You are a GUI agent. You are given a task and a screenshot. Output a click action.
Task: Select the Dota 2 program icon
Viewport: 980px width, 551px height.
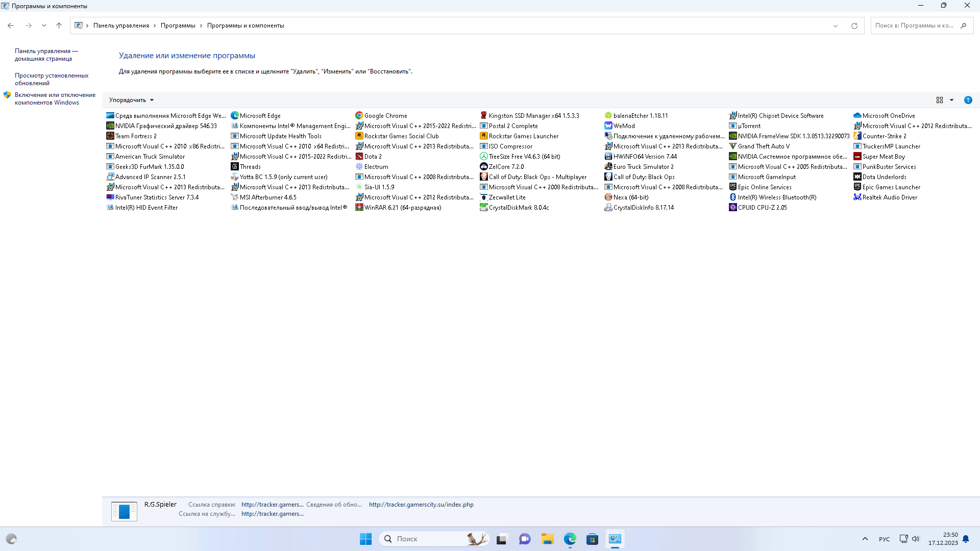pyautogui.click(x=359, y=157)
